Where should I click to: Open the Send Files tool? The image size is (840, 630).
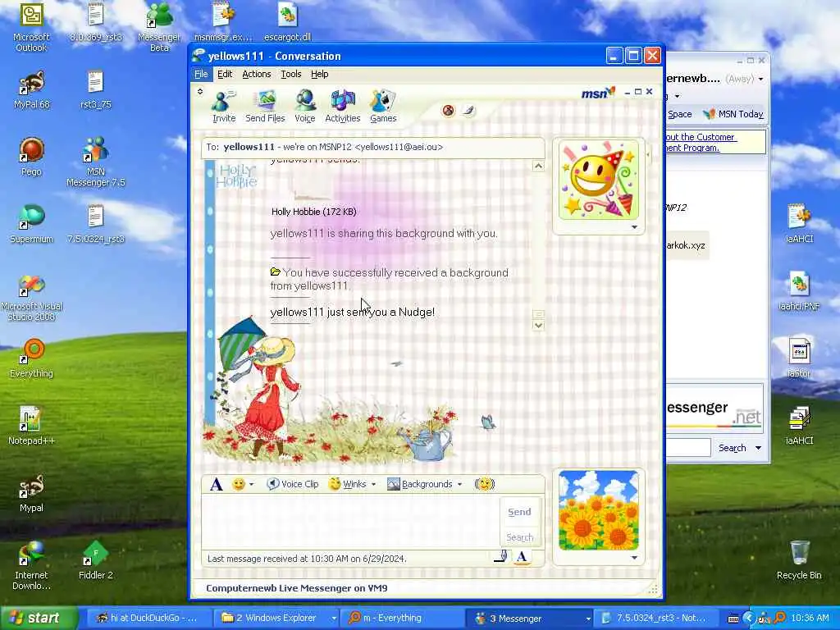(265, 106)
